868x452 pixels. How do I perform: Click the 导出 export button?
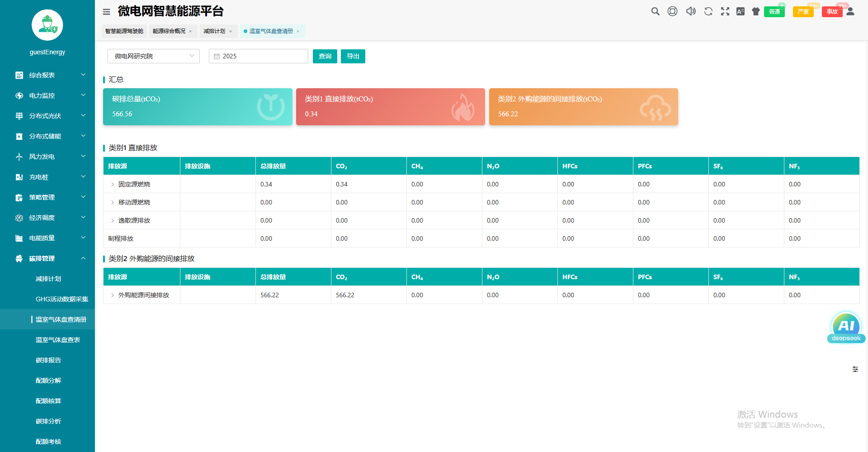pos(353,56)
